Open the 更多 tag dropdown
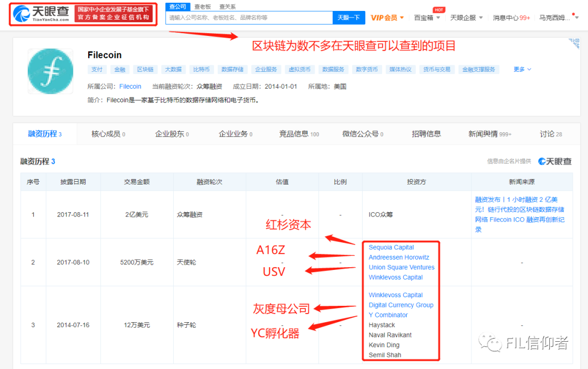Image resolution: width=588 pixels, height=369 pixels. [522, 69]
